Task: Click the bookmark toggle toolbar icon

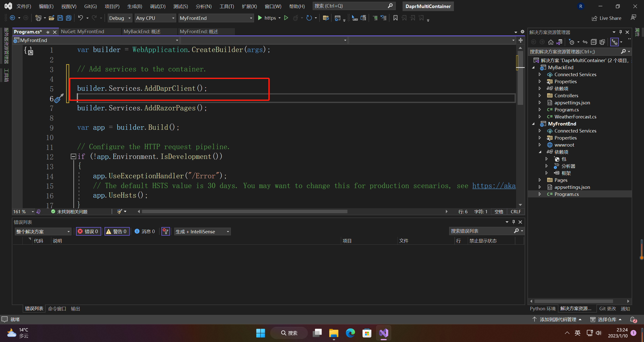Action: [395, 18]
